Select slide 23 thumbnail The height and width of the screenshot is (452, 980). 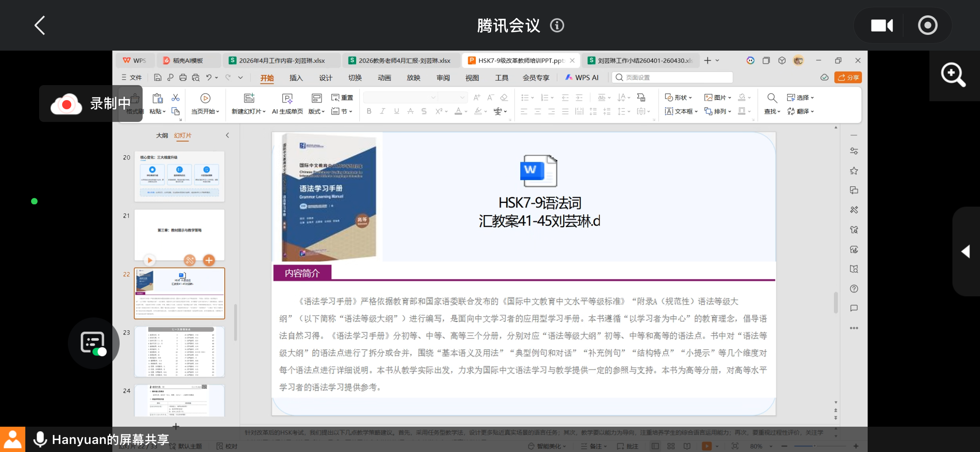click(179, 352)
